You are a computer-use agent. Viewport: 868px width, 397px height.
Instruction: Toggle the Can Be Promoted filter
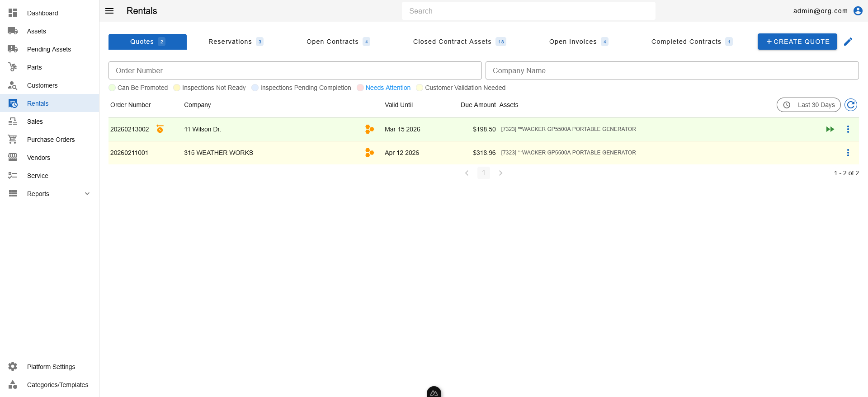click(x=138, y=88)
